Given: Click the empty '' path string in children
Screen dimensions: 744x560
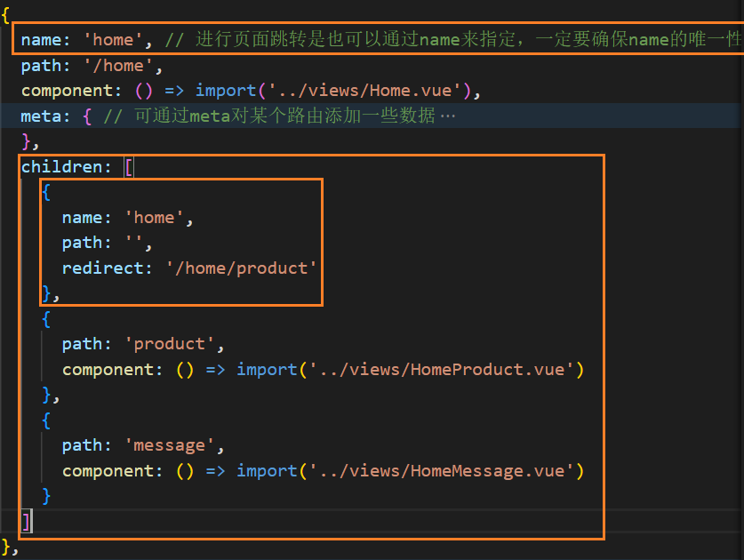Looking at the screenshot, I should (133, 243).
